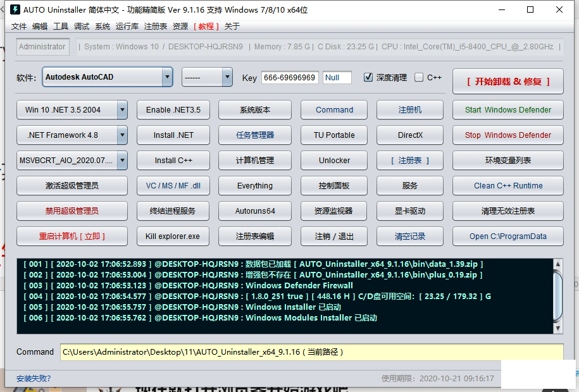Open the .NET Framework 4.8 dropdown

click(x=122, y=135)
